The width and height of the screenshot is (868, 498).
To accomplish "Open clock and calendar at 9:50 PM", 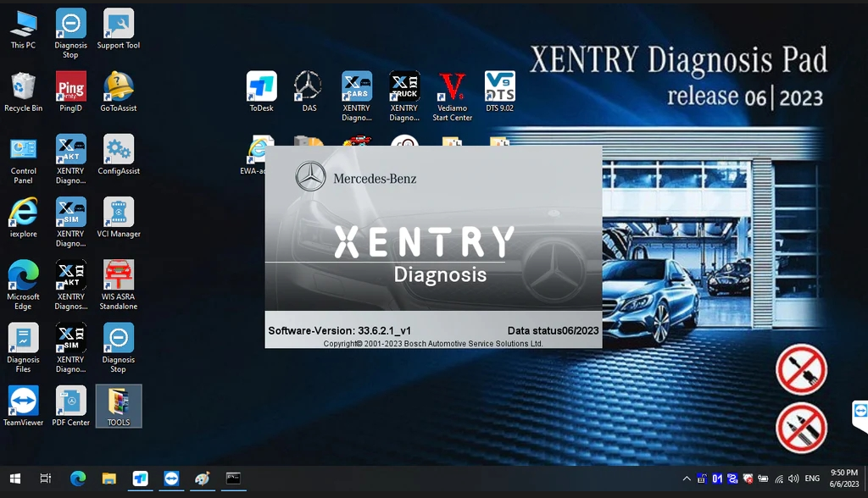I will click(x=844, y=479).
